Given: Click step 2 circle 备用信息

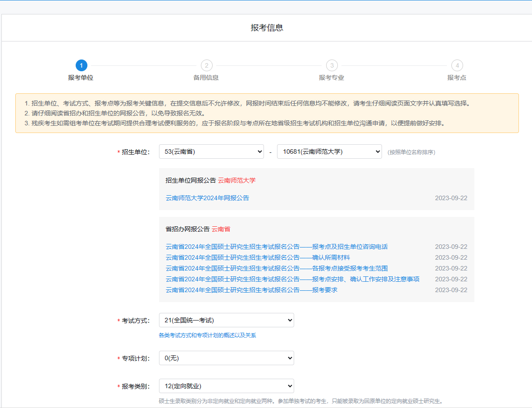Looking at the screenshot, I should [x=206, y=65].
